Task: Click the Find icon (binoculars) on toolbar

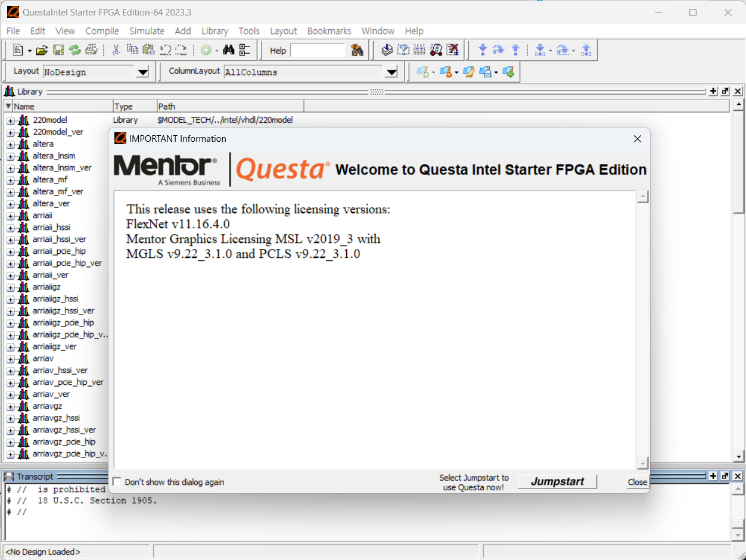Action: [229, 50]
